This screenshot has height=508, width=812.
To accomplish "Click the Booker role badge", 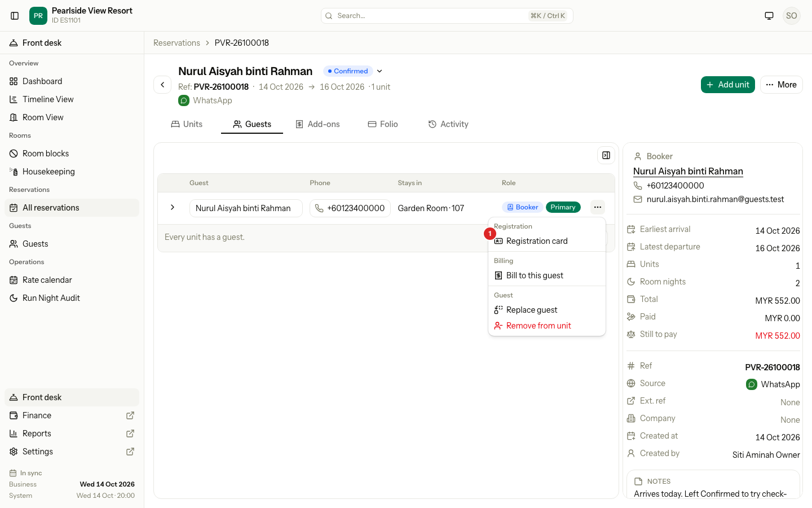I will 522,207.
